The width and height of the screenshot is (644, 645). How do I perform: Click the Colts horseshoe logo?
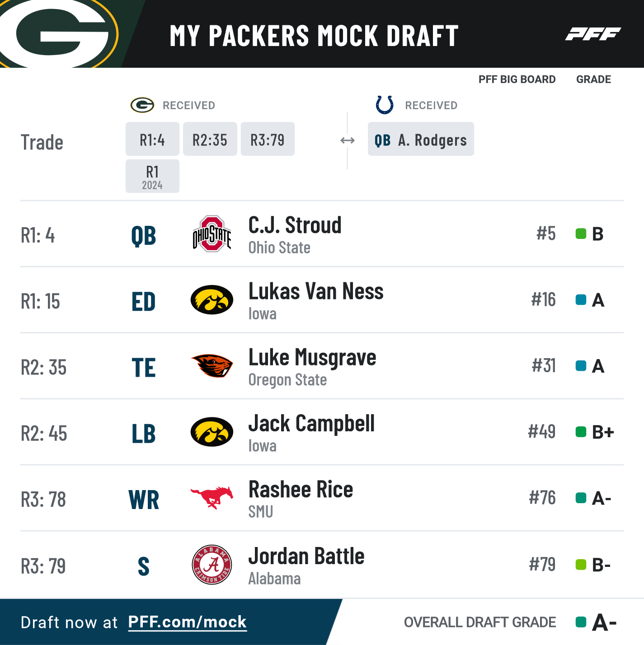click(x=385, y=105)
